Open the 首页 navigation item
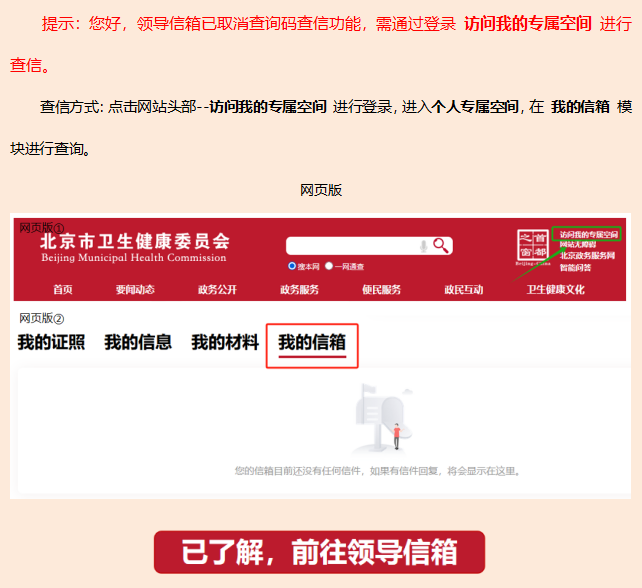Screen dimensions: 642x588 tap(63, 290)
